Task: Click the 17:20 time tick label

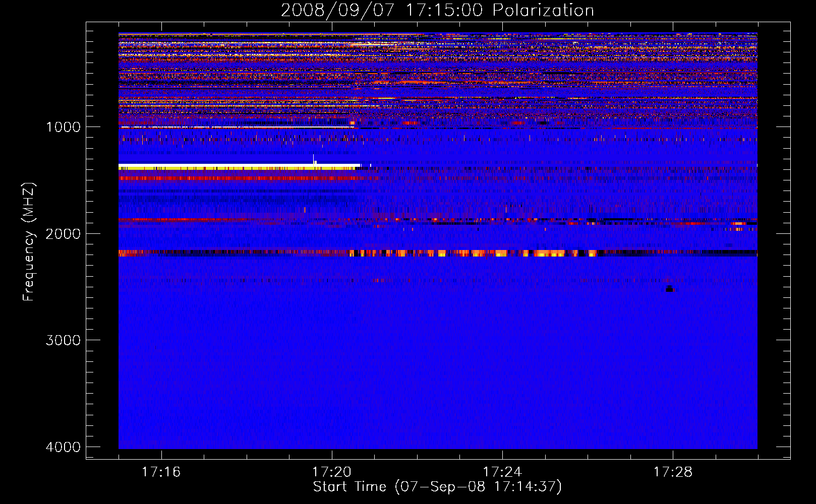Action: 331,472
